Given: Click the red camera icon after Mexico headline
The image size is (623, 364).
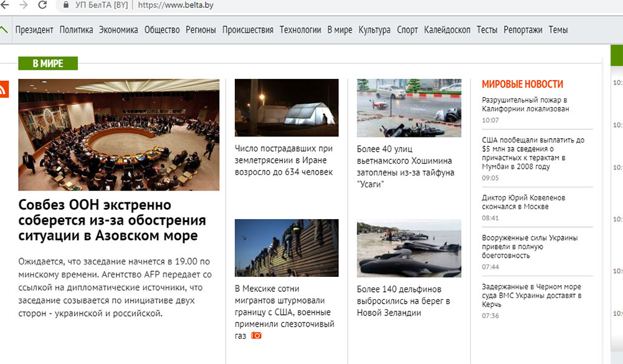Looking at the screenshot, I should [x=256, y=335].
